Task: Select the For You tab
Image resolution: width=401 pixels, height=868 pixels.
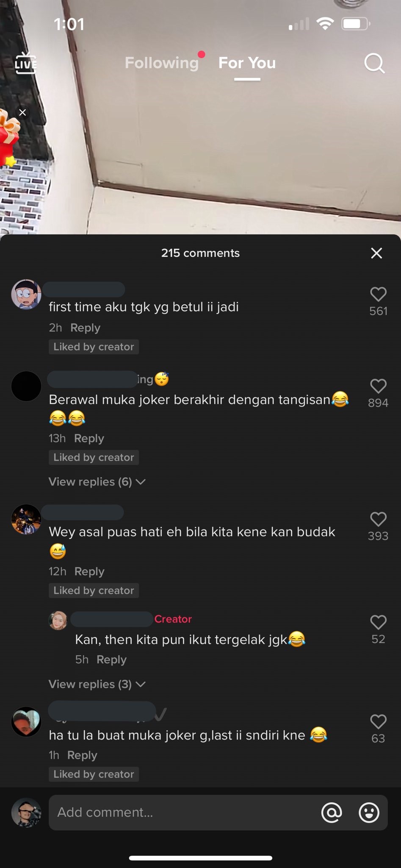Action: click(x=247, y=63)
